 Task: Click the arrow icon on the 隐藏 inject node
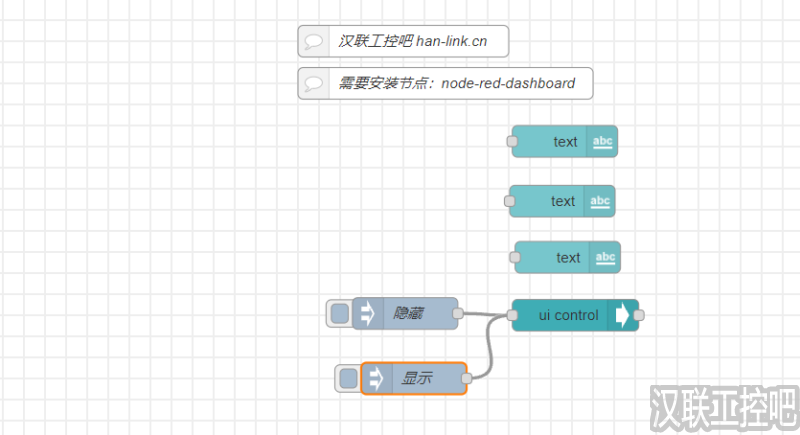pyautogui.click(x=366, y=314)
